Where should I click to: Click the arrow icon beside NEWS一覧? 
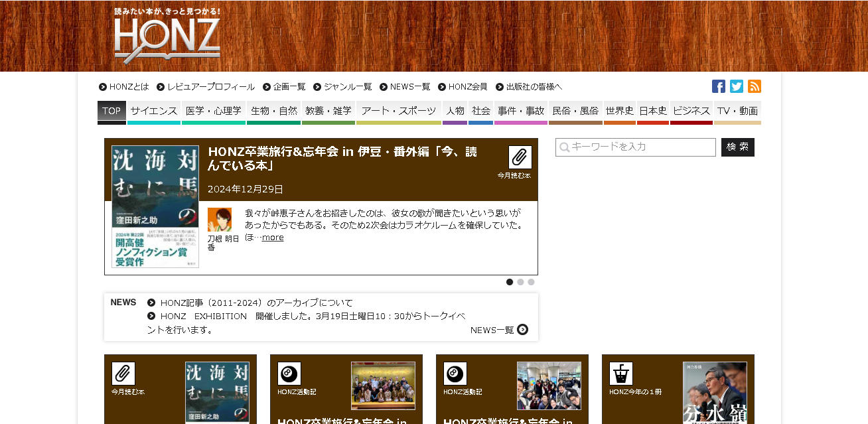(523, 330)
